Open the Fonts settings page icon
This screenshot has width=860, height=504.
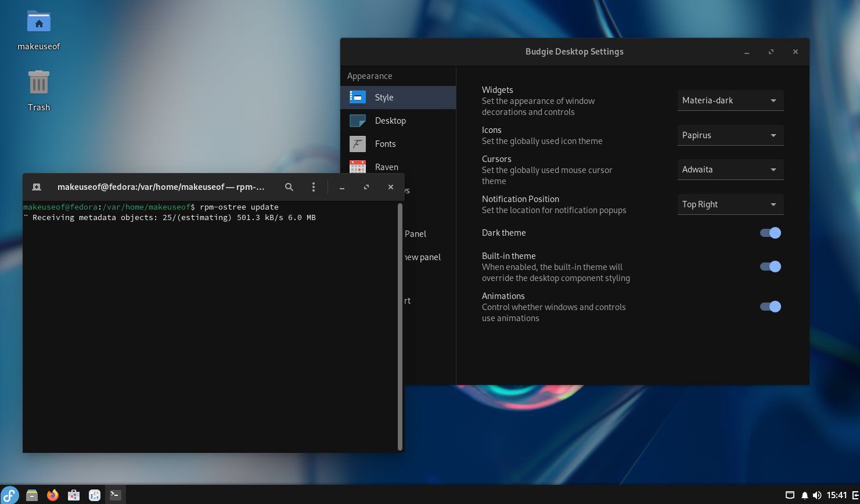(358, 143)
